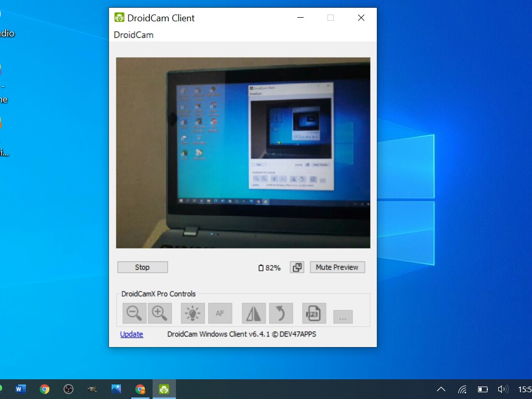
Task: Open more options with the ellipsis button
Action: (x=343, y=317)
